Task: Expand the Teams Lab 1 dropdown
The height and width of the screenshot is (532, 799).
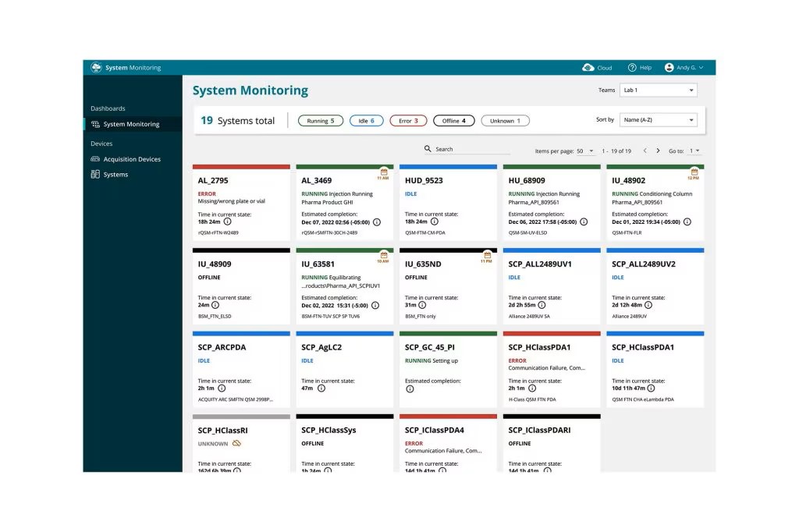Action: [x=659, y=90]
